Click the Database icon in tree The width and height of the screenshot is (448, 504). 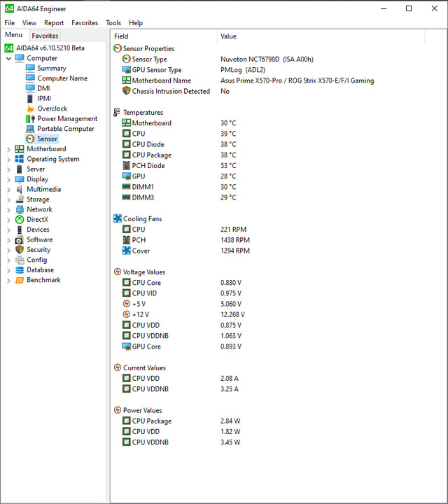[20, 270]
